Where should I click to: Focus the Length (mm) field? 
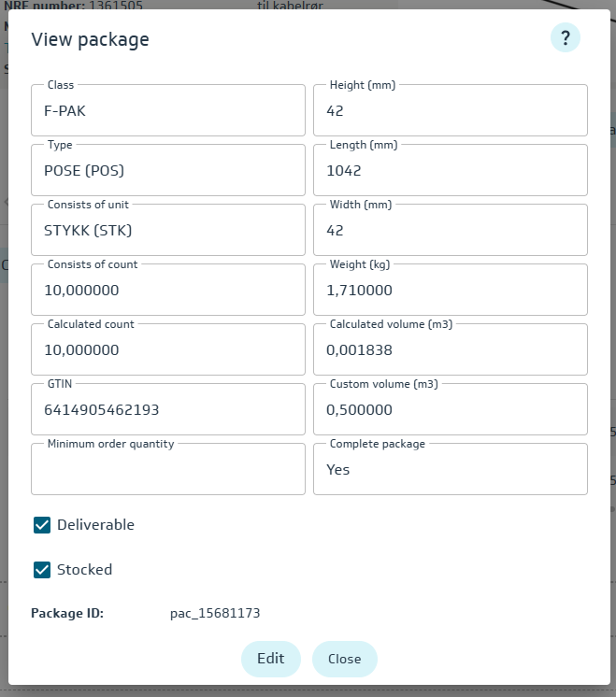(450, 171)
